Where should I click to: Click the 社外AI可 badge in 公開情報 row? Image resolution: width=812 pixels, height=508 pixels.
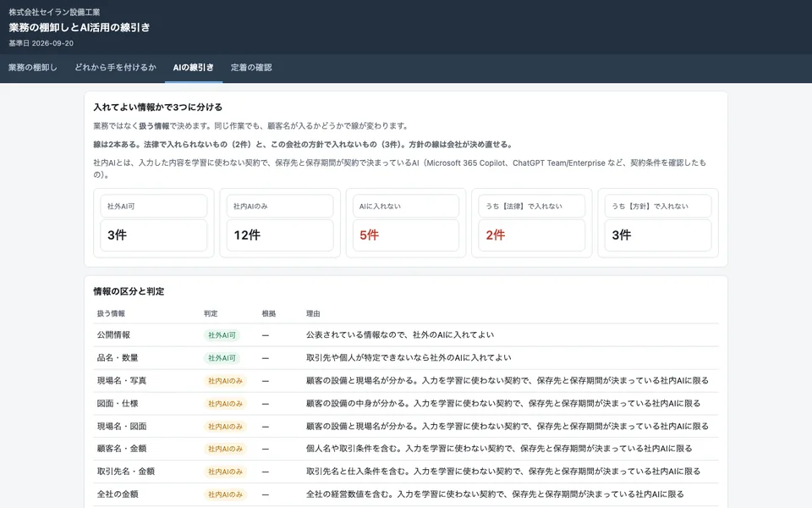point(222,335)
